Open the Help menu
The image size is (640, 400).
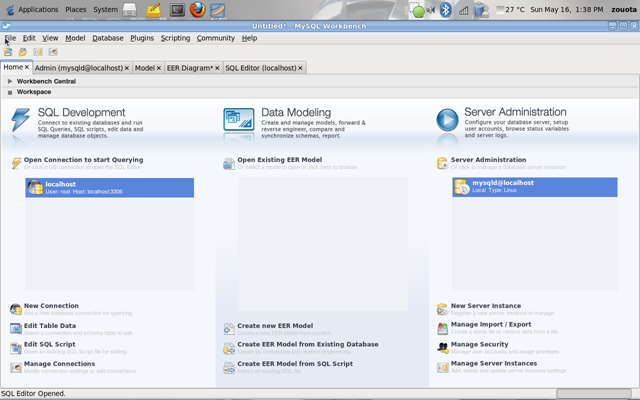(x=249, y=38)
